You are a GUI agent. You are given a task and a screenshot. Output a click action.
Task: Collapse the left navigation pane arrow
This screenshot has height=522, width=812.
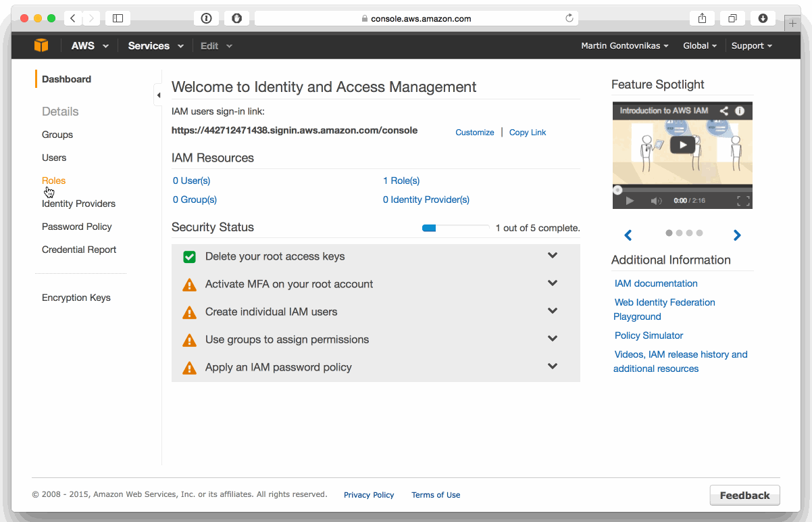coord(158,95)
